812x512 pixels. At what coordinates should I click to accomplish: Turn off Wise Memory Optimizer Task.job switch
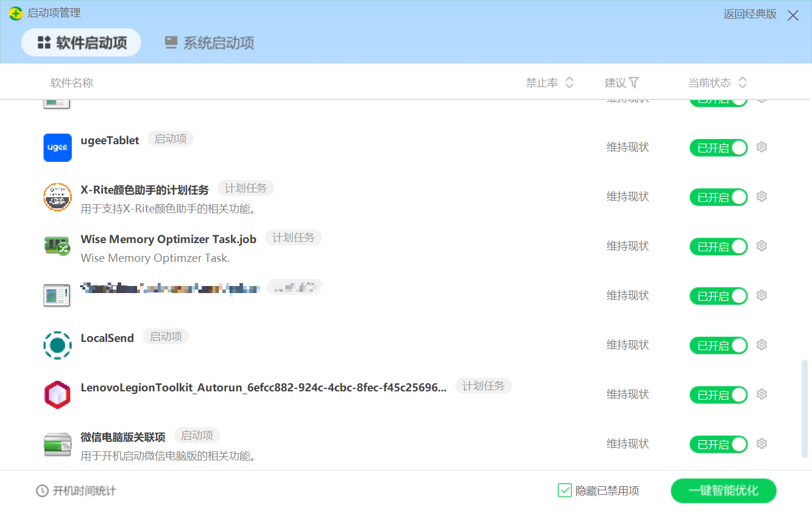[x=718, y=247]
